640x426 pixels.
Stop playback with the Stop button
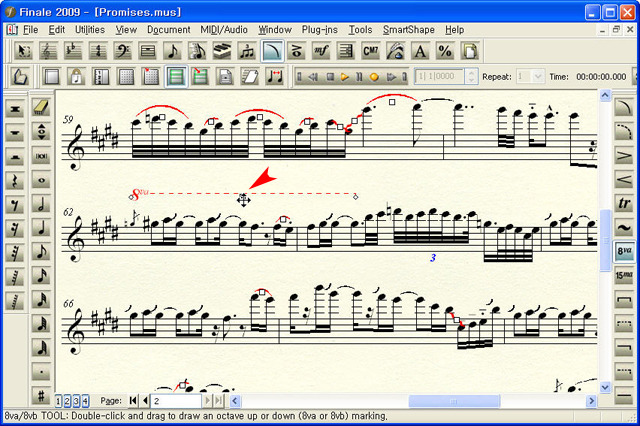[x=331, y=77]
